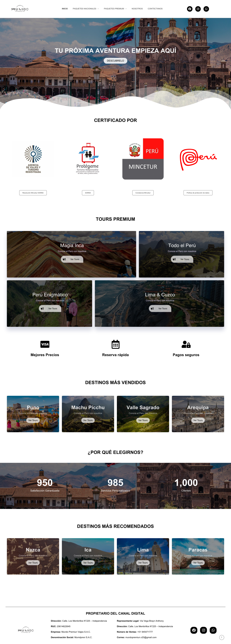
Task: Click Ver Tours on the Magia Inca card
Action: tap(72, 259)
